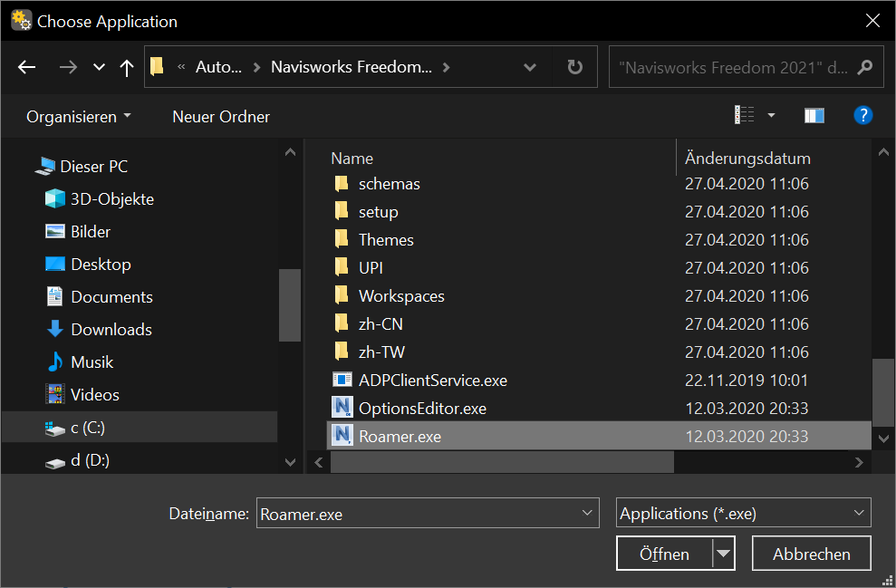This screenshot has width=896, height=588.
Task: Open Videos in the sidebar
Action: click(82, 394)
